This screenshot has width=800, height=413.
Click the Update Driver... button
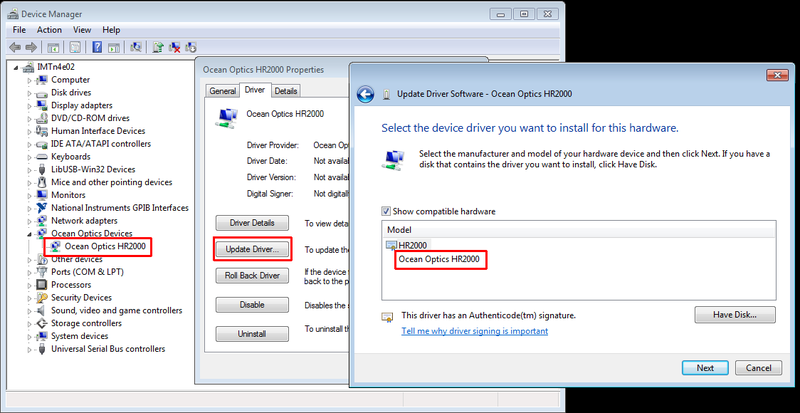click(x=252, y=250)
